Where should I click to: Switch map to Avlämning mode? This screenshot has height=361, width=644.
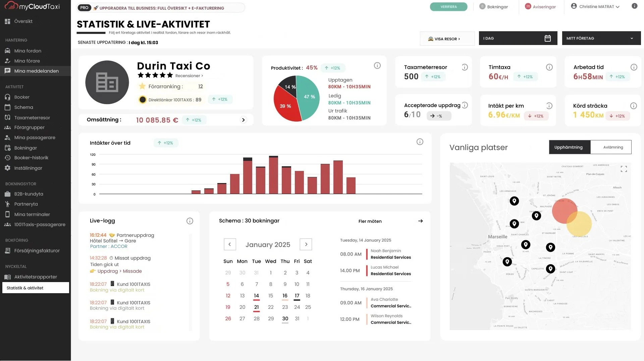coord(611,147)
